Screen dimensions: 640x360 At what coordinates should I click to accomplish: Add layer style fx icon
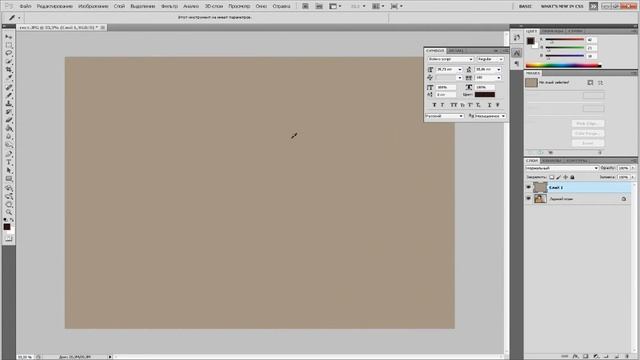(x=576, y=356)
